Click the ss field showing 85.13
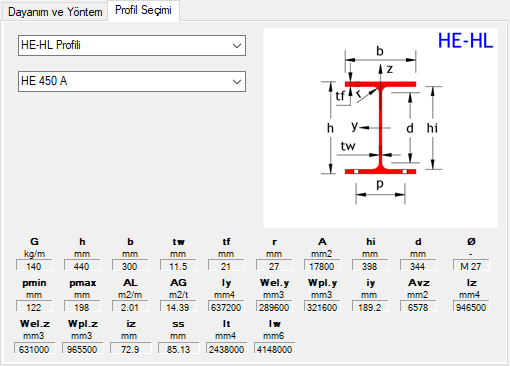The image size is (510, 366). 178,349
